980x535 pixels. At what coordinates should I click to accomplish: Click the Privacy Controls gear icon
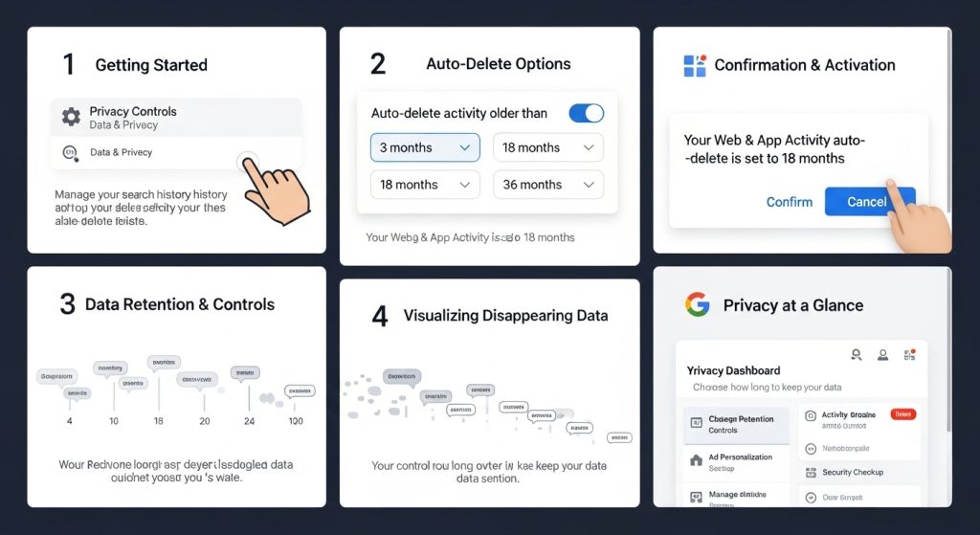pos(71,117)
